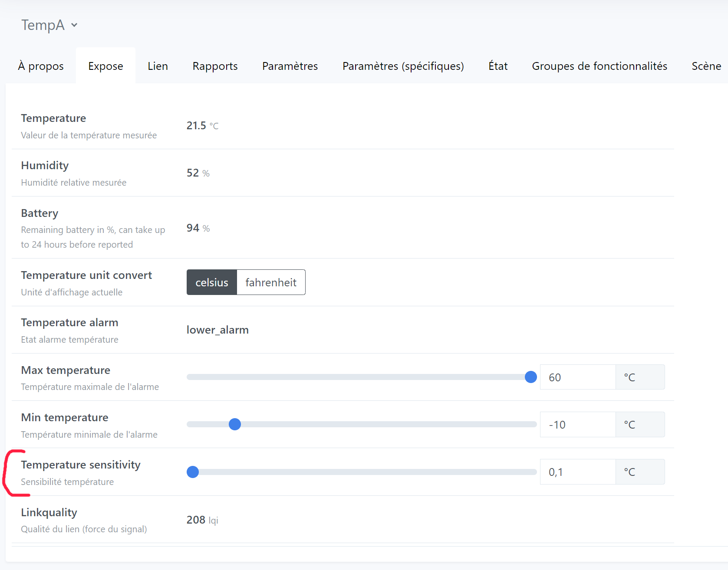
Task: Switch to the État tab
Action: (x=498, y=66)
